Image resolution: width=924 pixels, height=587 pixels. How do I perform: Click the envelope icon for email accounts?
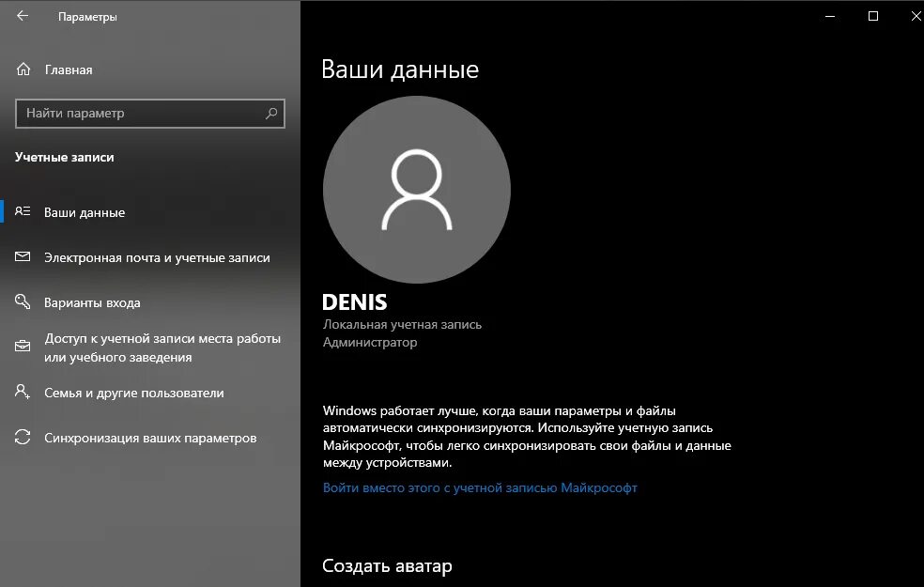(x=23, y=256)
